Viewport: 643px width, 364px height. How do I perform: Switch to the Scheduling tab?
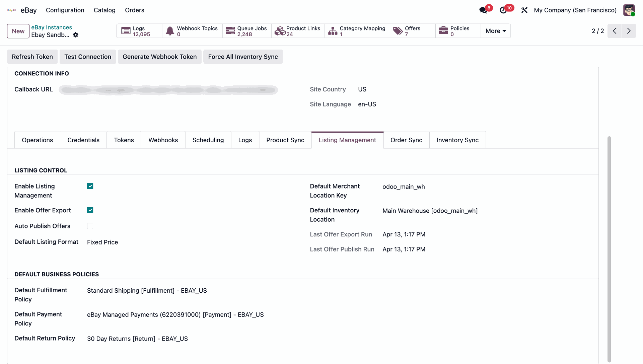click(x=208, y=140)
